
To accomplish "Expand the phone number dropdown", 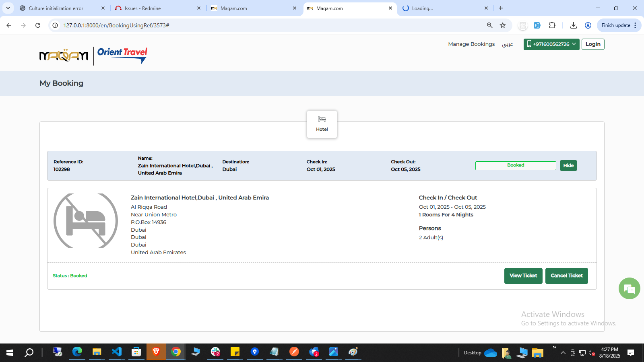I will 551,44.
